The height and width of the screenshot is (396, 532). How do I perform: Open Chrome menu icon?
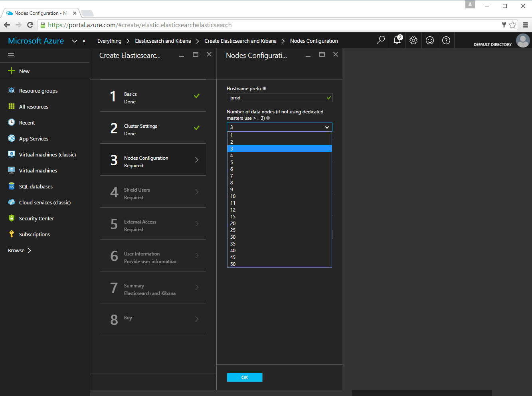point(525,25)
